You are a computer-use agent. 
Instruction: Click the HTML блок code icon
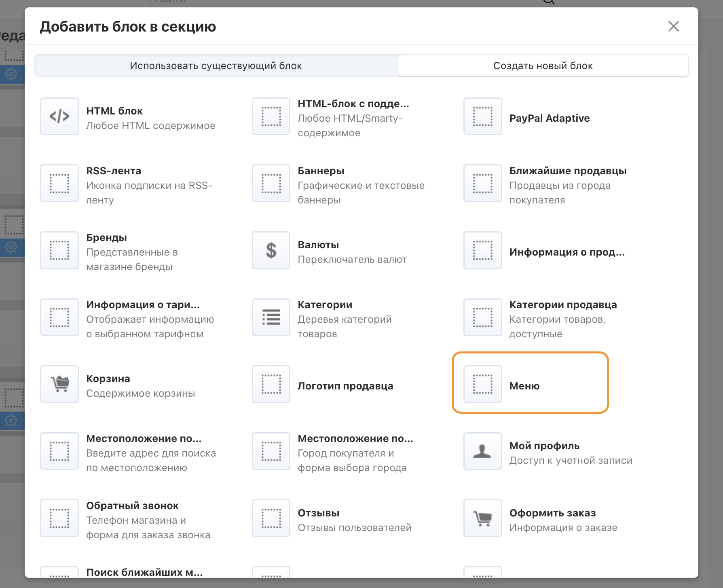[x=59, y=116]
